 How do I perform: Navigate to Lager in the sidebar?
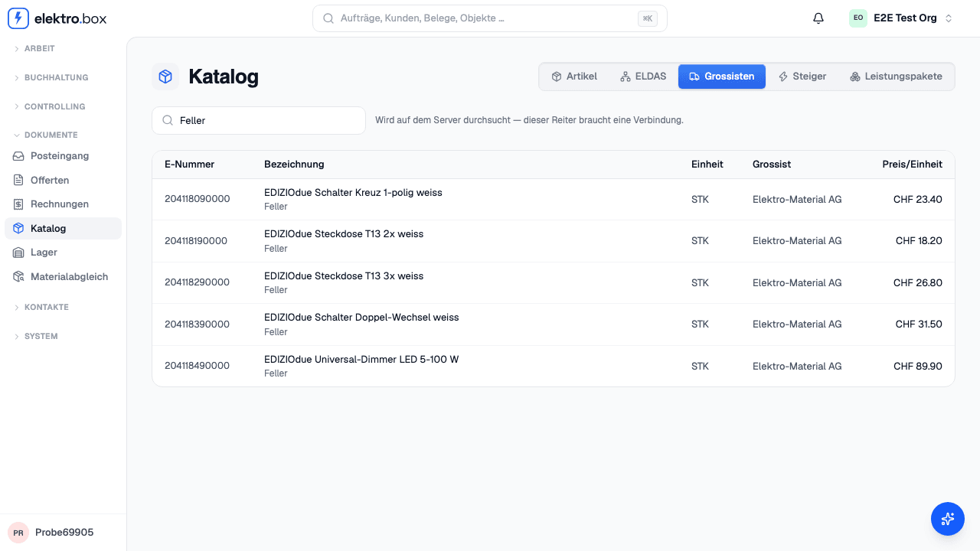point(63,253)
